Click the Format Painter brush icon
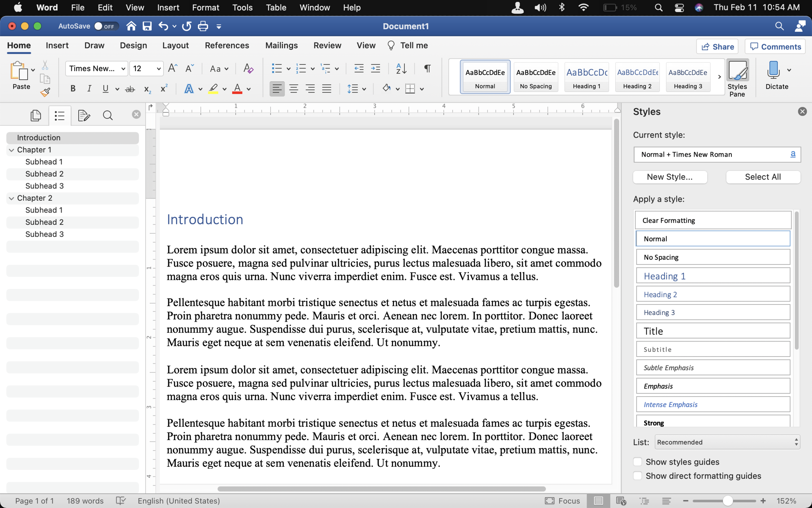Screen dimensions: 812x508 click(45, 92)
